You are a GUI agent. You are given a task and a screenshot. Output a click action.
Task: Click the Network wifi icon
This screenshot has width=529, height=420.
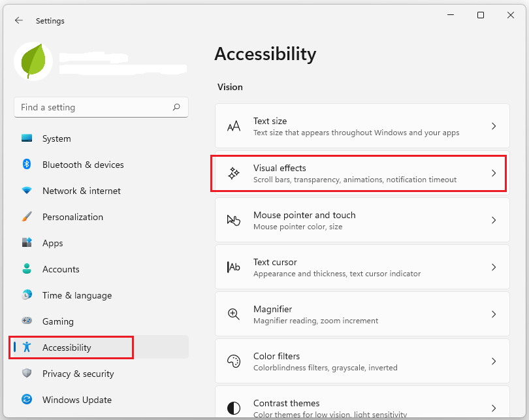tap(27, 190)
